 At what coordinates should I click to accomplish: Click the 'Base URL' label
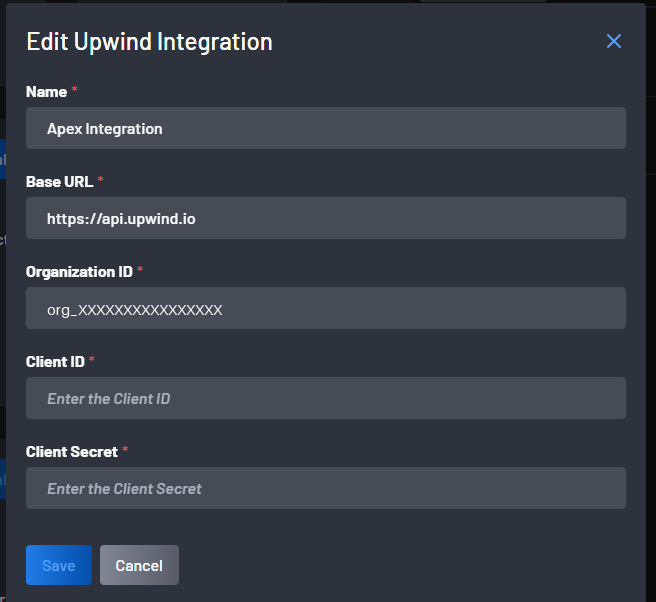click(x=59, y=182)
